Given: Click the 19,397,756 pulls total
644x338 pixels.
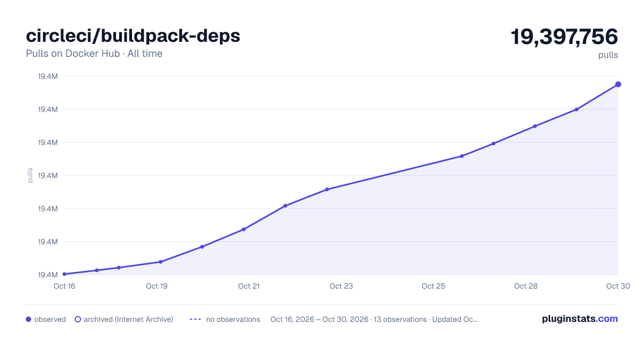Looking at the screenshot, I should tap(565, 37).
